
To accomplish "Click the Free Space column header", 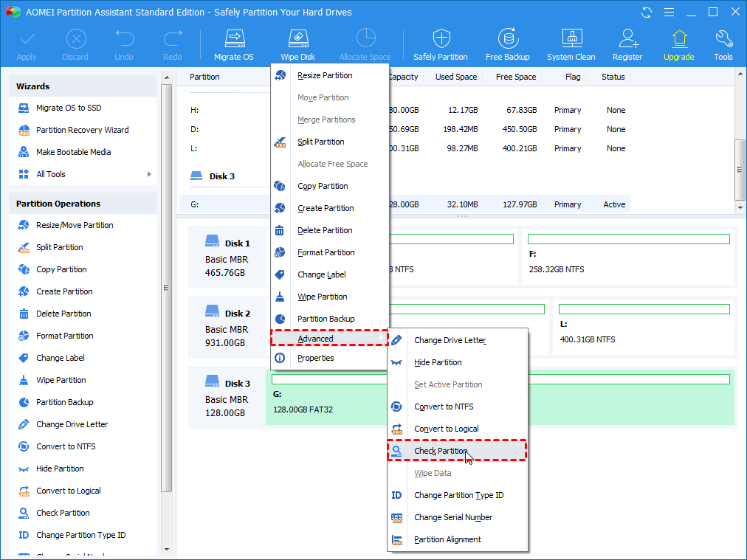I will click(515, 77).
